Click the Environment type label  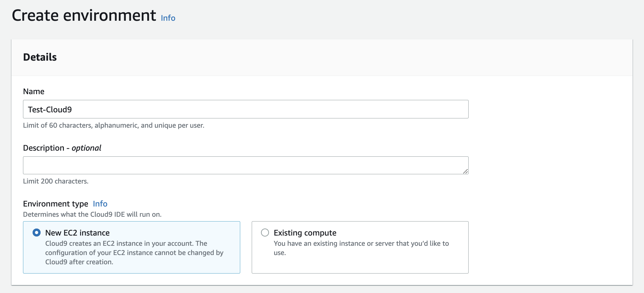56,204
